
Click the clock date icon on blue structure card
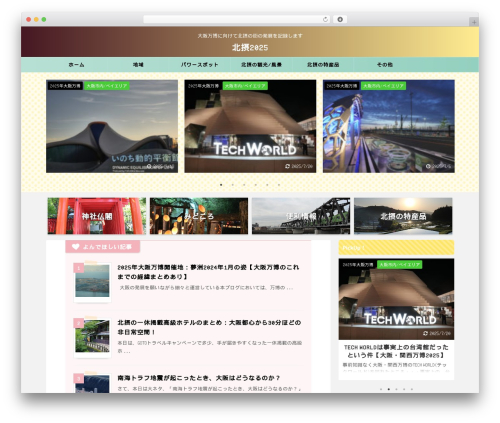pyautogui.click(x=428, y=166)
